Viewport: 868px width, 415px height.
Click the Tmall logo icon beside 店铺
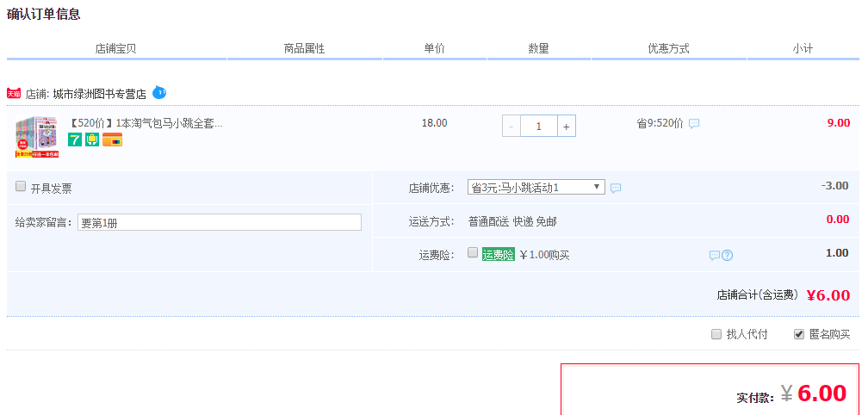14,94
